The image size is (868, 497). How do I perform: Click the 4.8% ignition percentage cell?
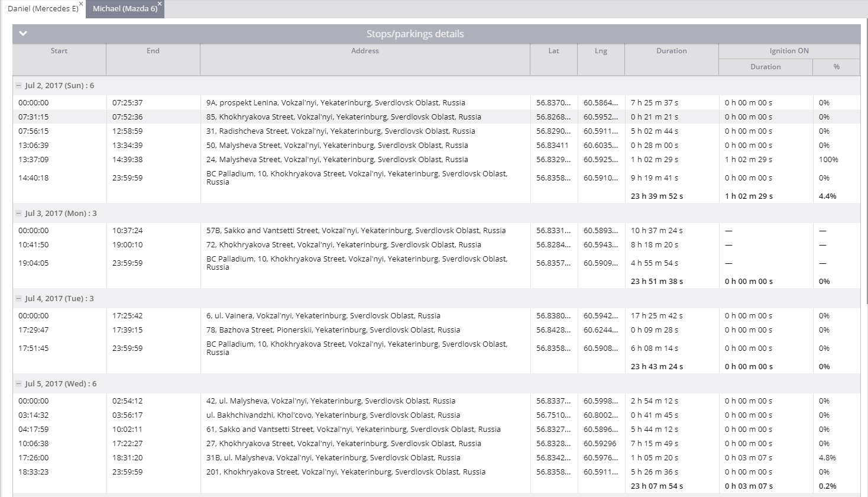click(827, 458)
